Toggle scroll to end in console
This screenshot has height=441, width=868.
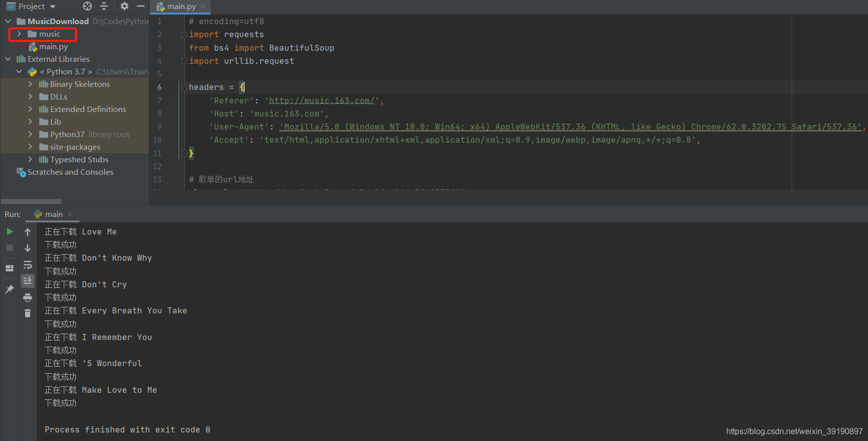coord(28,280)
